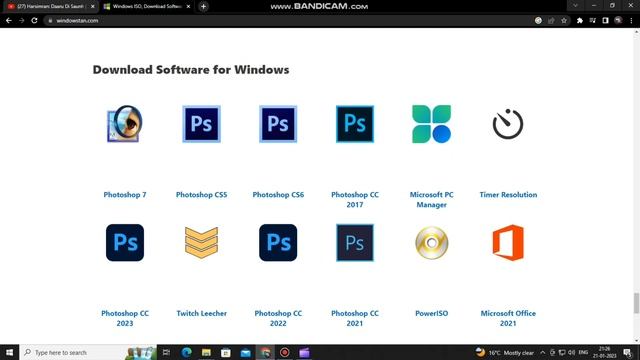Image resolution: width=640 pixels, height=360 pixels.
Task: Go forward in browser history
Action: 22,20
